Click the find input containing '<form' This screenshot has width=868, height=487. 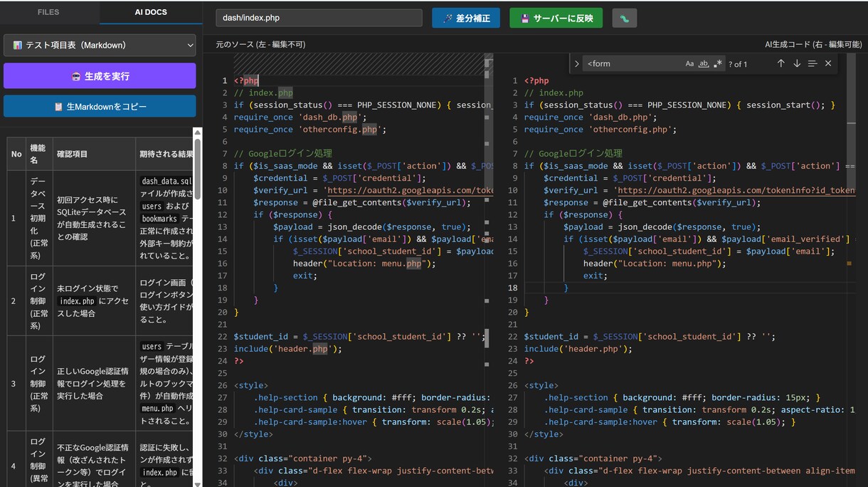(632, 64)
